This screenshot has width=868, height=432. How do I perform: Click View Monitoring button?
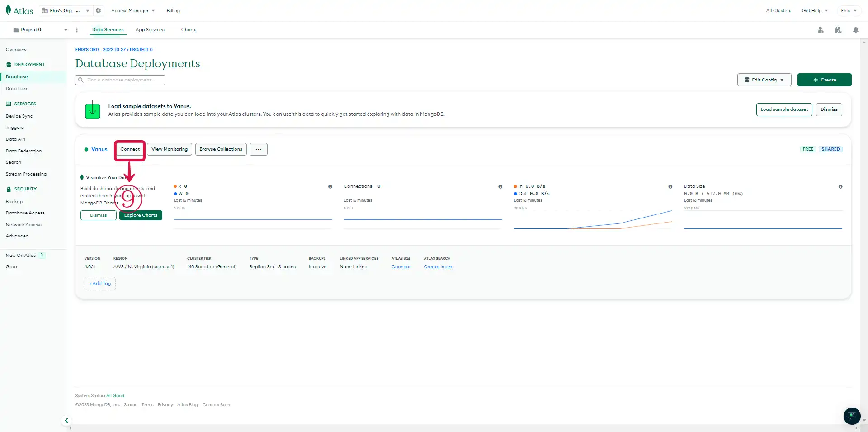[170, 149]
